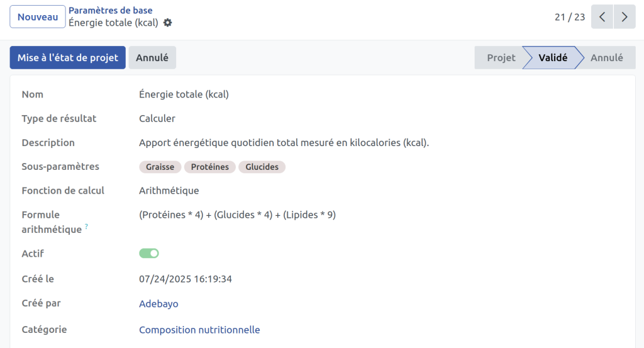The image size is (644, 348).
Task: Click the Nom field value
Action: (x=184, y=94)
